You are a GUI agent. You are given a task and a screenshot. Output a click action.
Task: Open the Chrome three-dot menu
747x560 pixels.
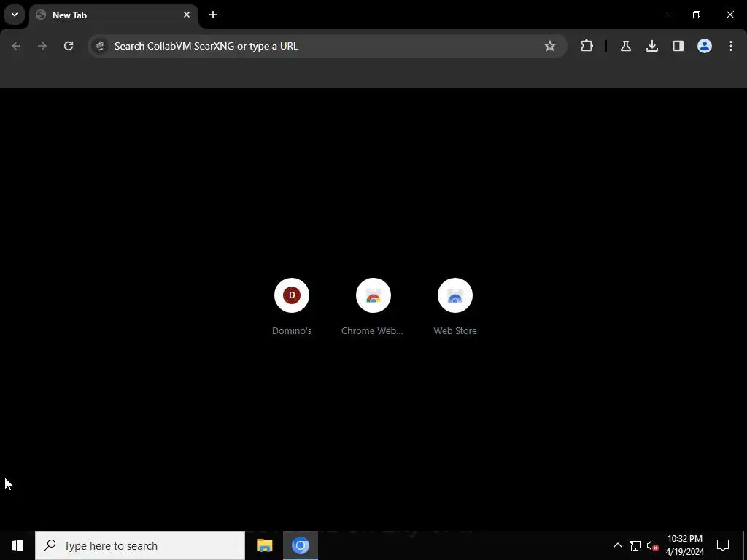[731, 46]
